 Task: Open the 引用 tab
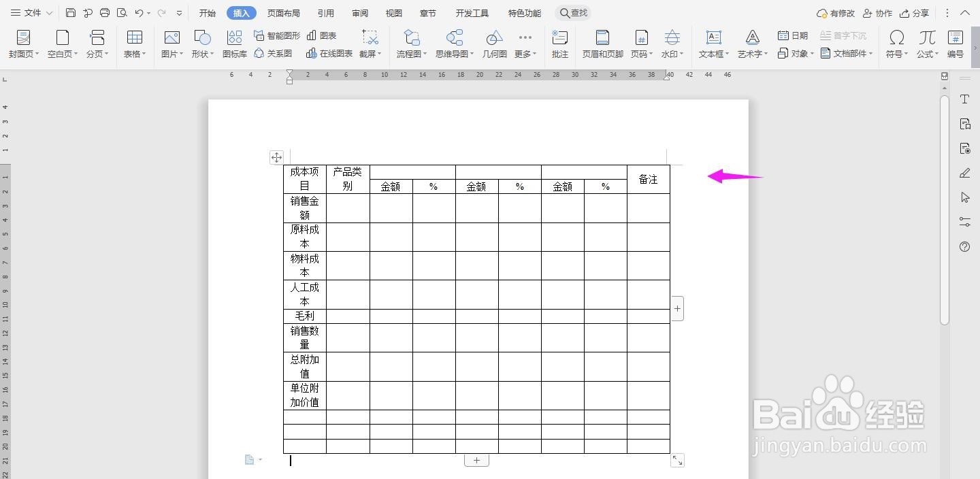coord(326,13)
